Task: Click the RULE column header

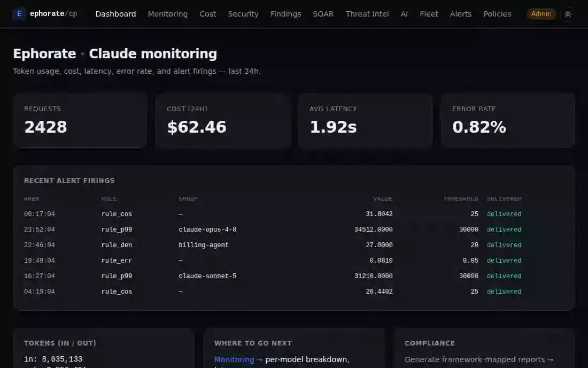Action: pos(109,199)
